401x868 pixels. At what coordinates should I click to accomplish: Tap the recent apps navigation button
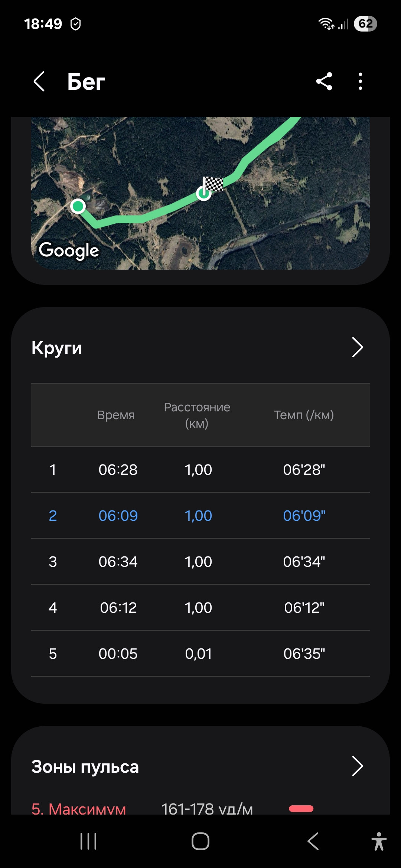(88, 841)
